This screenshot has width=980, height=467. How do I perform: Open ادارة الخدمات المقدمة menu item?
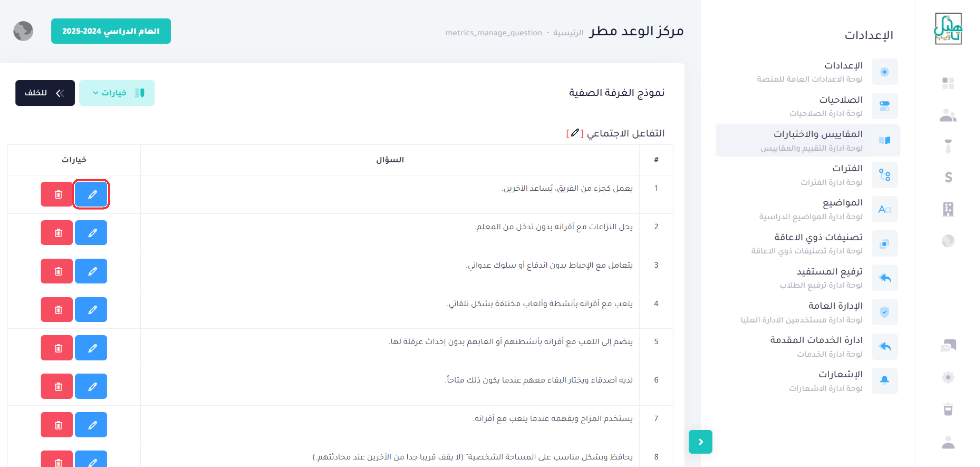[x=808, y=346]
